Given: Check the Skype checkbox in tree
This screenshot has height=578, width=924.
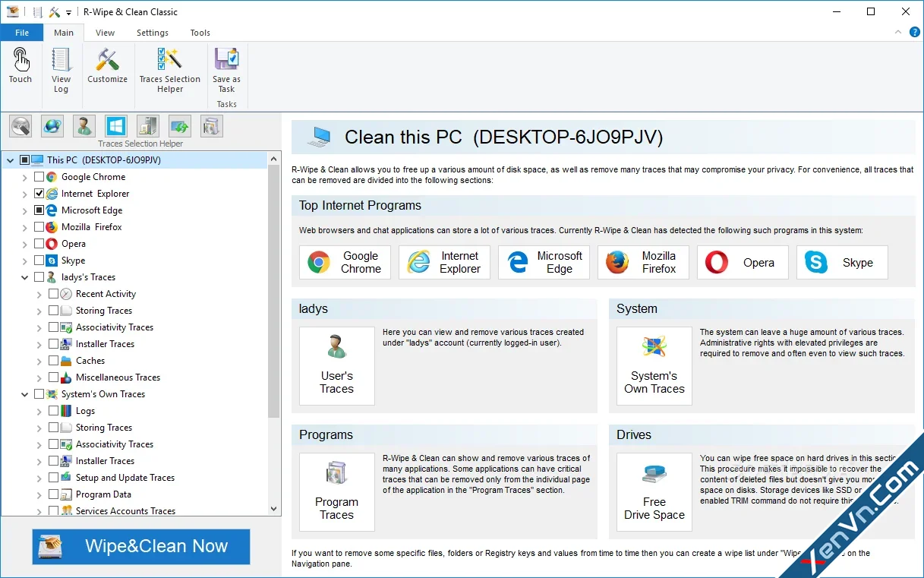Looking at the screenshot, I should click(x=39, y=261).
